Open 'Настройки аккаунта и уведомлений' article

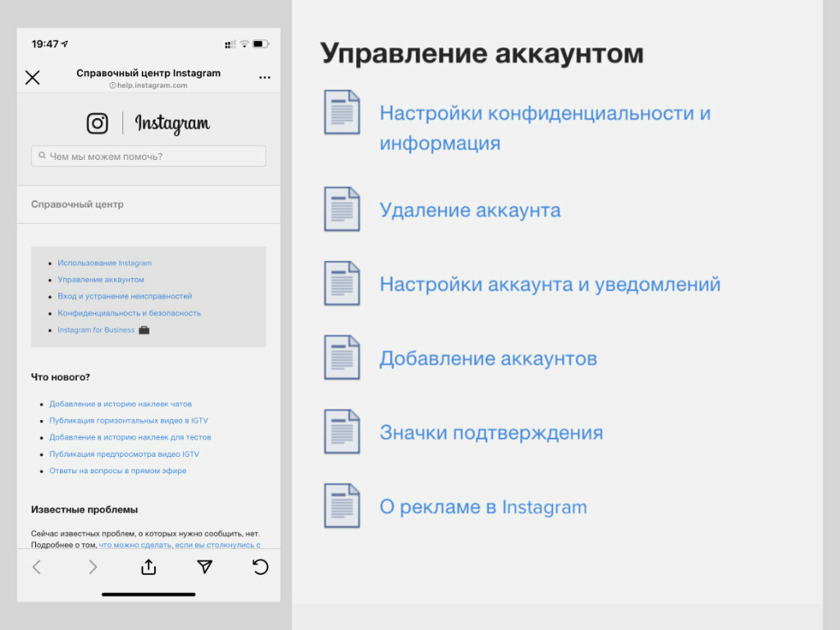550,284
